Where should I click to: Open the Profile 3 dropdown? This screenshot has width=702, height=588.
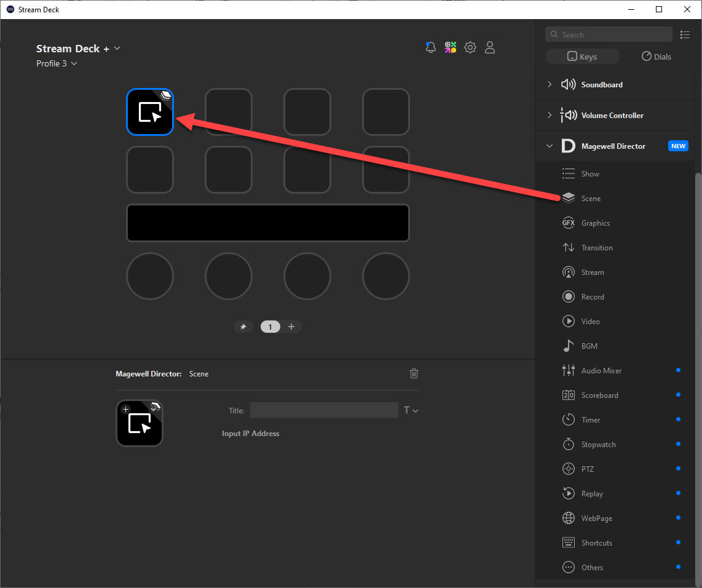(x=57, y=63)
